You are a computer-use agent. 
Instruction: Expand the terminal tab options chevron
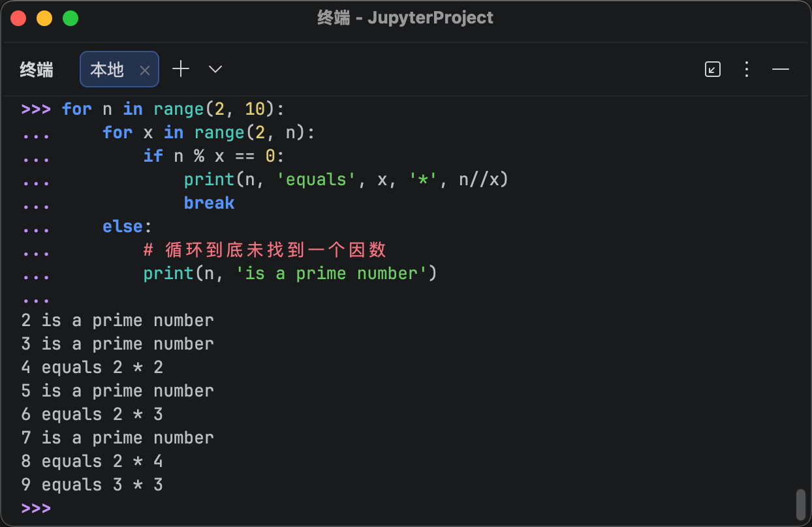pyautogui.click(x=215, y=69)
